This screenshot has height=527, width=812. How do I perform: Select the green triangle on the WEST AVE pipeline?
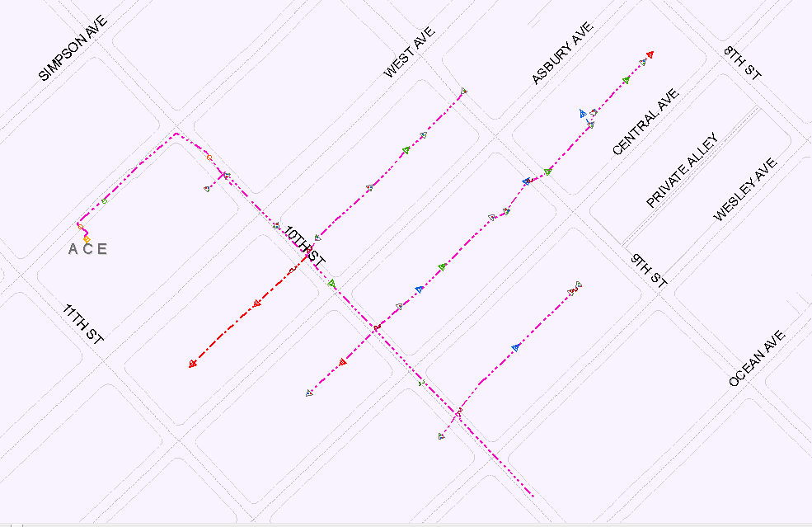(x=406, y=150)
